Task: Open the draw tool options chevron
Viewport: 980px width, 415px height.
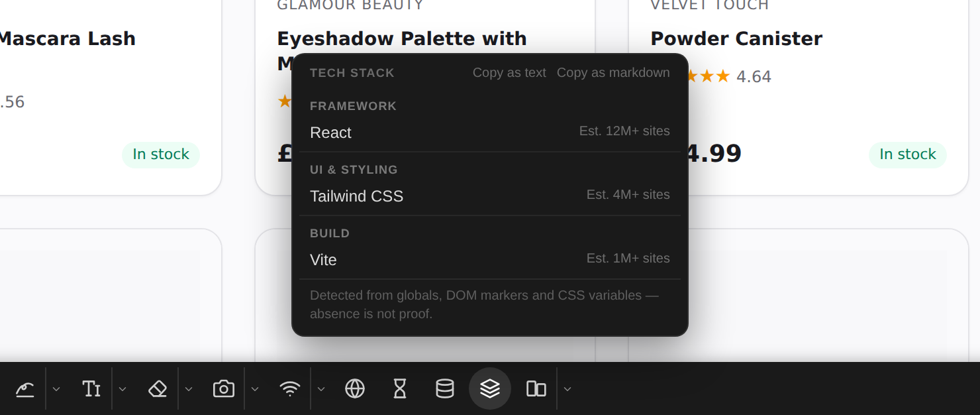Action: [56, 388]
